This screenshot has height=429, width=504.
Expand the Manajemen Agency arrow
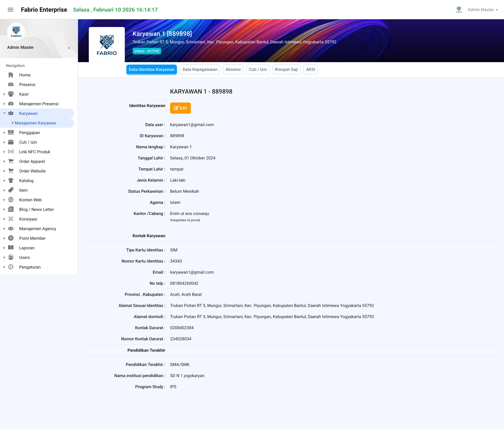tap(4, 229)
